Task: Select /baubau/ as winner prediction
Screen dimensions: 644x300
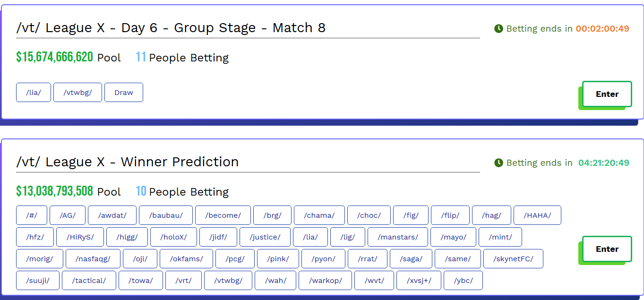Action: (x=166, y=215)
